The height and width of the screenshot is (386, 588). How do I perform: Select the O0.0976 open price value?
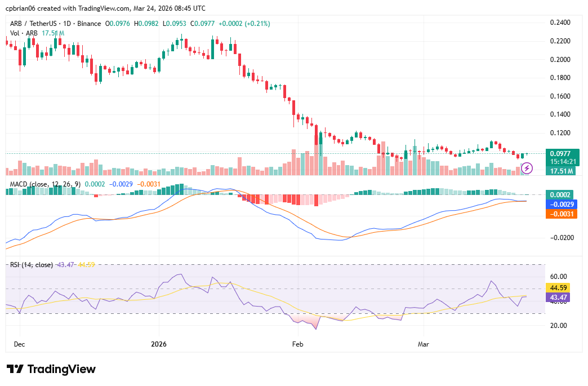tap(117, 25)
